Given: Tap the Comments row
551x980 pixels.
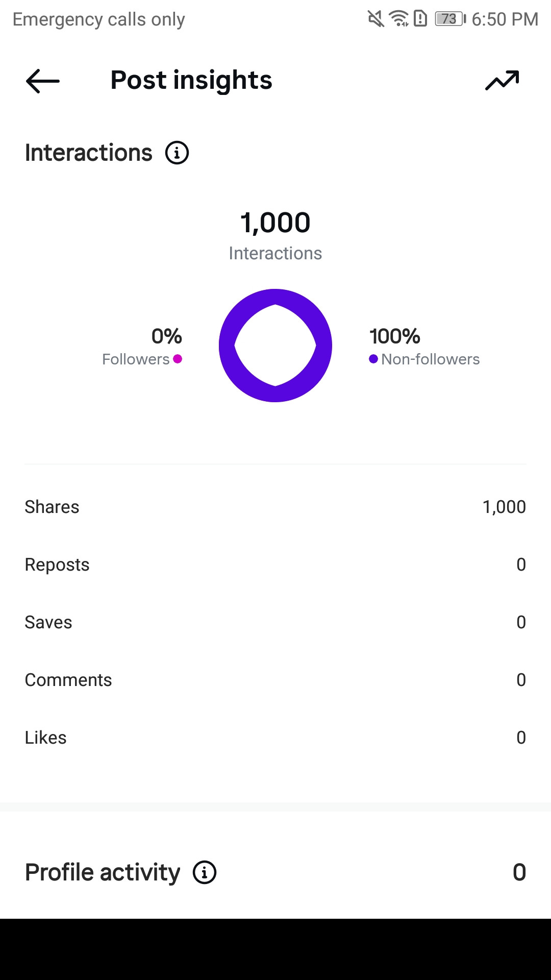Looking at the screenshot, I should tap(275, 680).
